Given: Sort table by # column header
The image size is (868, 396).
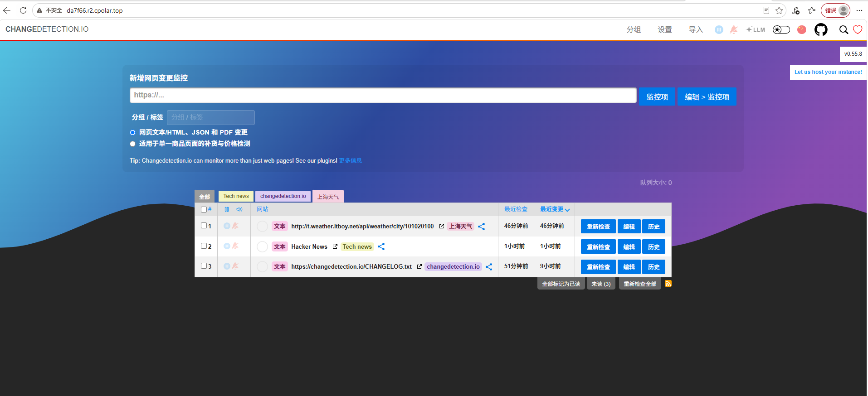Looking at the screenshot, I should pyautogui.click(x=210, y=209).
